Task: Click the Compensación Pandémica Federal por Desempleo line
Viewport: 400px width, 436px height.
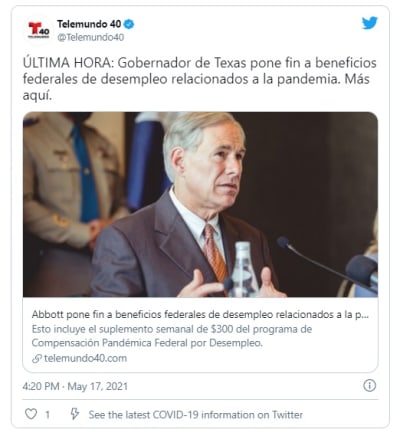Action: [x=147, y=343]
